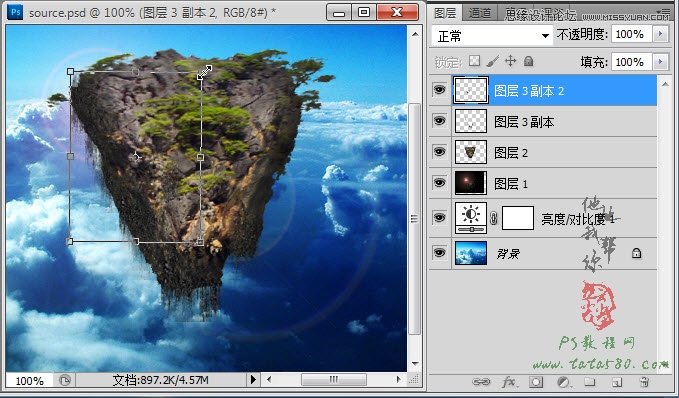The image size is (679, 398).
Task: Open fill 填充 slider arrow
Action: (x=660, y=62)
